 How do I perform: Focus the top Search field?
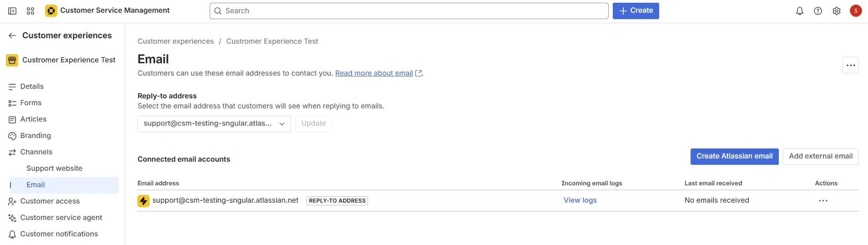point(409,11)
